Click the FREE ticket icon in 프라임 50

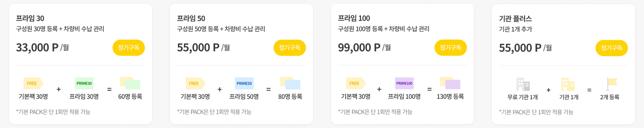195,83
